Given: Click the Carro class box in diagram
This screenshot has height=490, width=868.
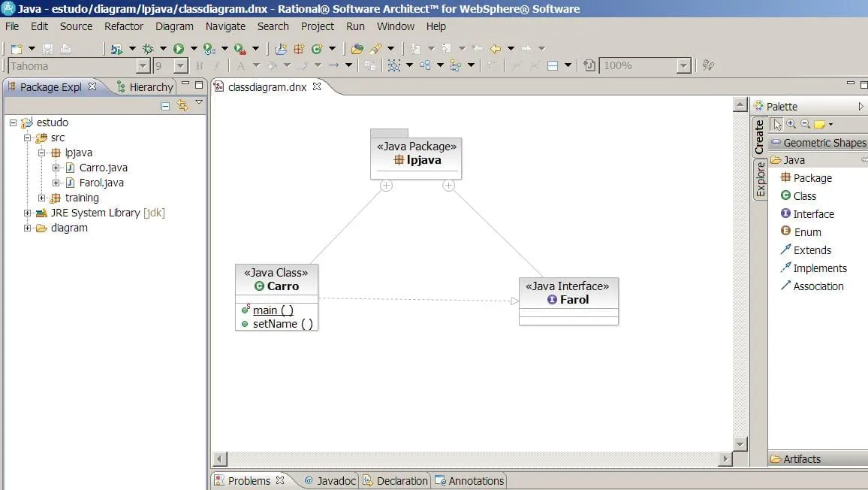Looking at the screenshot, I should pyautogui.click(x=276, y=280).
